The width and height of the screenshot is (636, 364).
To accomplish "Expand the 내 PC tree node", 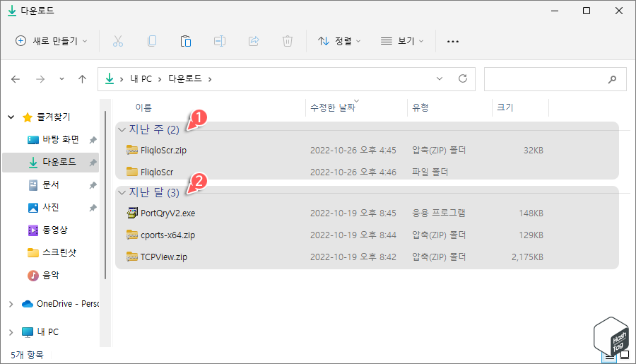I will click(11, 332).
